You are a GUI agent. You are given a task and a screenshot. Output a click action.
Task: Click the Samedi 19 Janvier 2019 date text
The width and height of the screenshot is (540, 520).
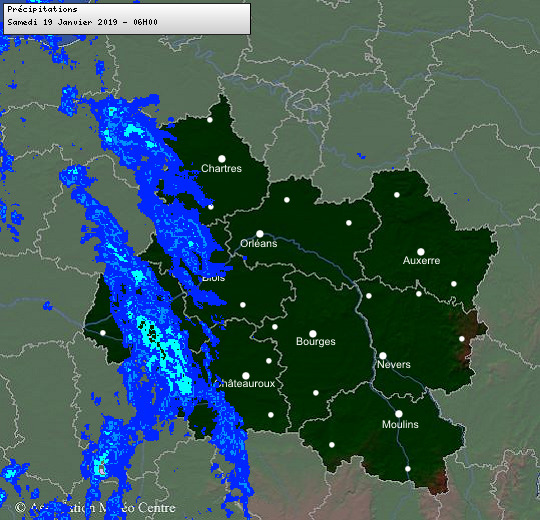(x=63, y=22)
